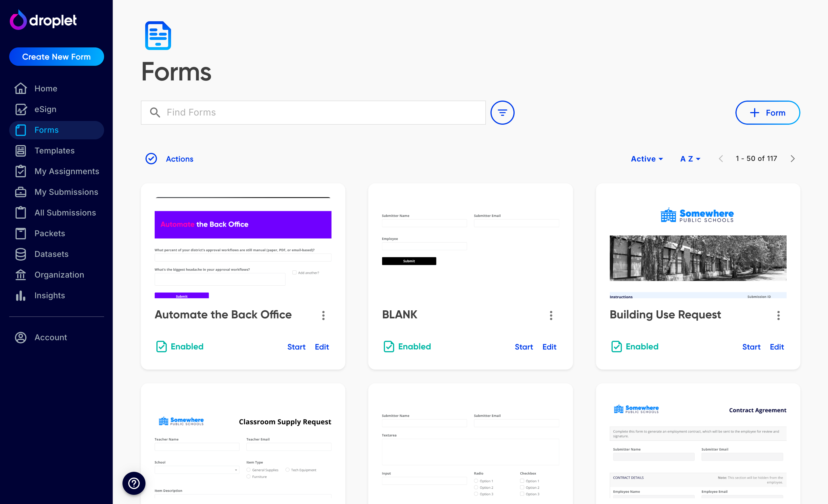Image resolution: width=828 pixels, height=504 pixels.
Task: Click the Home icon in sidebar
Action: coord(20,88)
